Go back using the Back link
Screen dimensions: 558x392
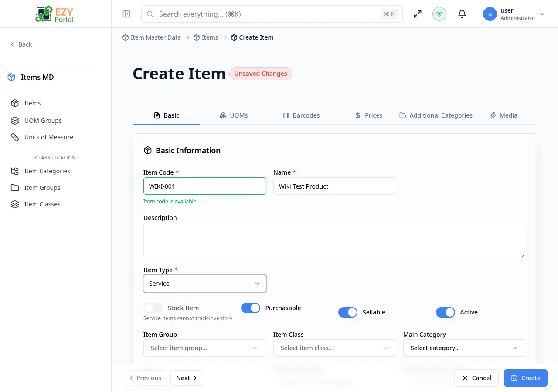point(21,44)
